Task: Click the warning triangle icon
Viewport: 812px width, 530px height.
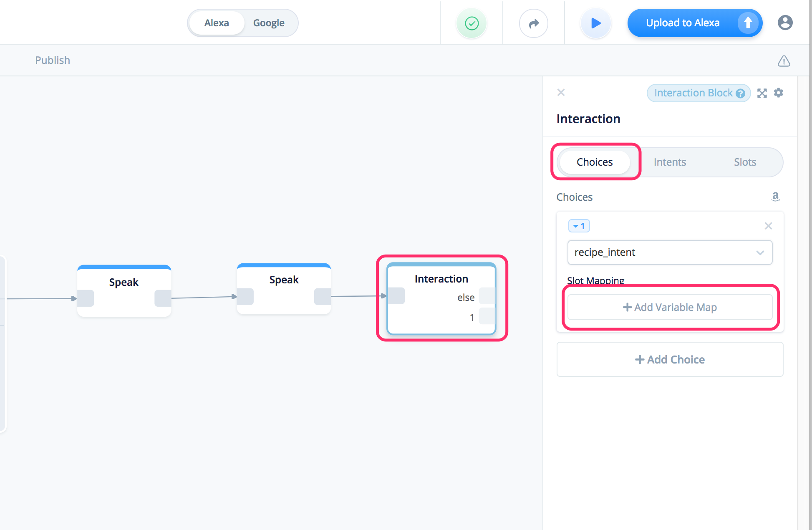Action: coord(784,61)
